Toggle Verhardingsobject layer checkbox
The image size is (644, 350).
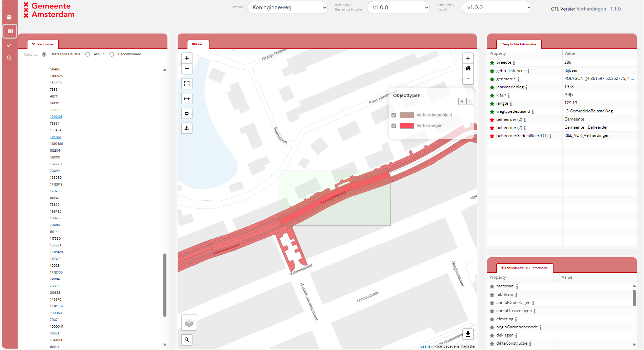394,115
